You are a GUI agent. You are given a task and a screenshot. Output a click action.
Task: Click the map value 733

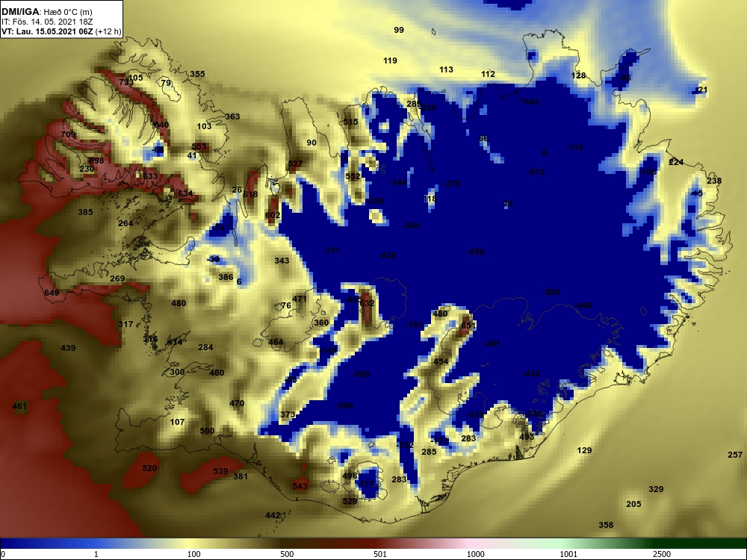click(126, 82)
